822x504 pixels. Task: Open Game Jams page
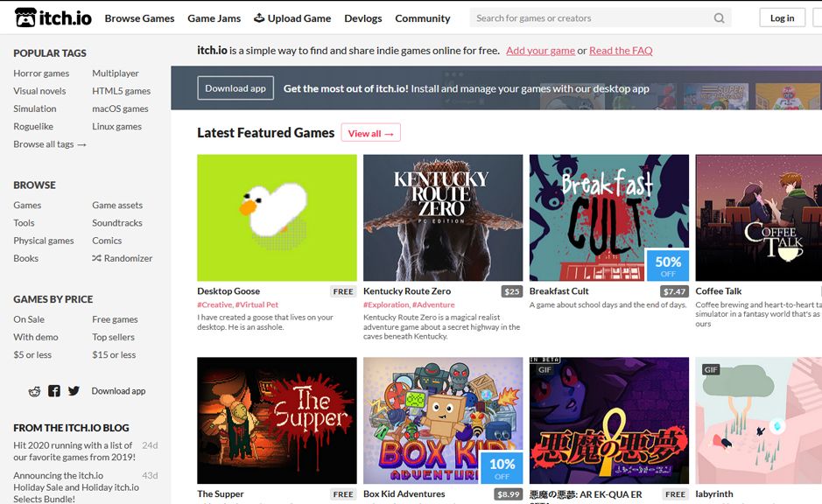tap(214, 18)
